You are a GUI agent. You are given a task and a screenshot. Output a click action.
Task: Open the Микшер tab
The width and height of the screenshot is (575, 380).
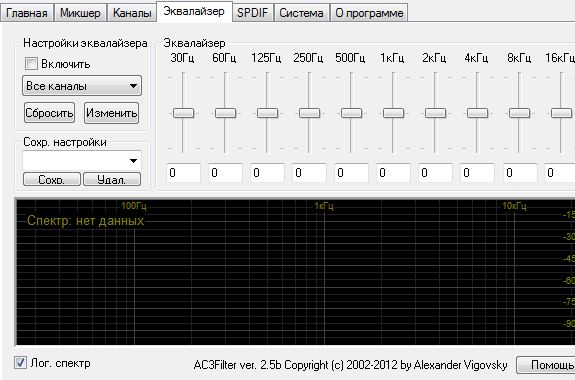tap(80, 13)
